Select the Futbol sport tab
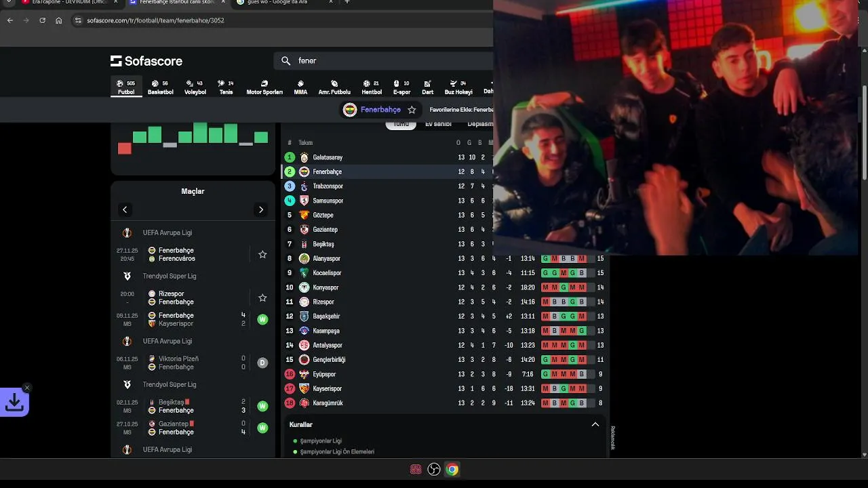868x488 pixels. (x=126, y=87)
